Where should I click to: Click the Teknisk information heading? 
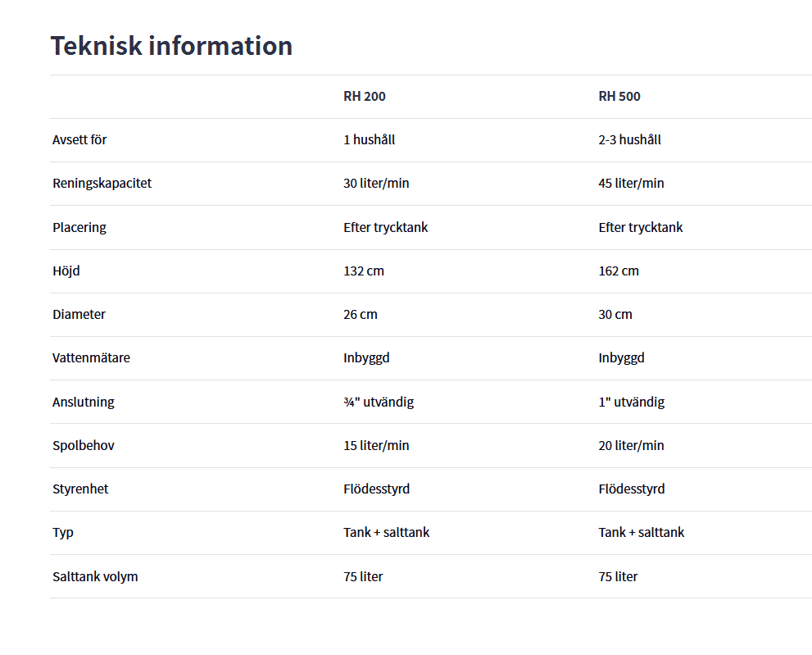coord(171,46)
